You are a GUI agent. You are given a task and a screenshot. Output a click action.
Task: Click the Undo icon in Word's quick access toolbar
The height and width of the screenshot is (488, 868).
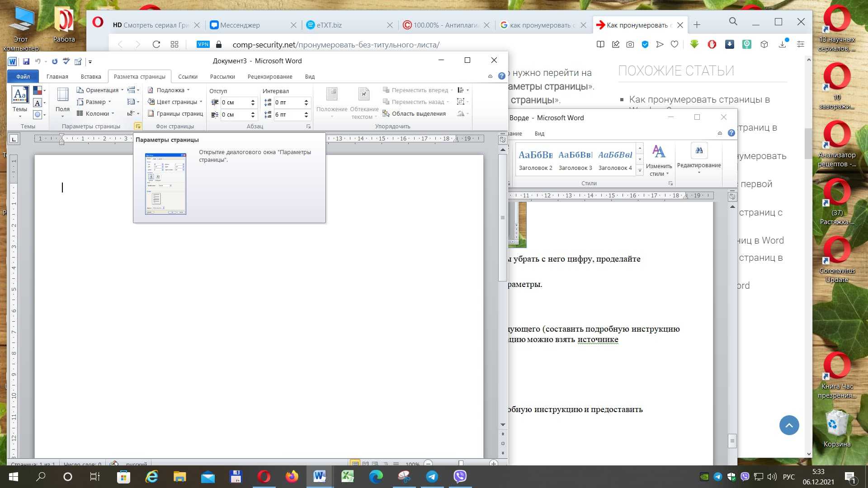pos(38,61)
